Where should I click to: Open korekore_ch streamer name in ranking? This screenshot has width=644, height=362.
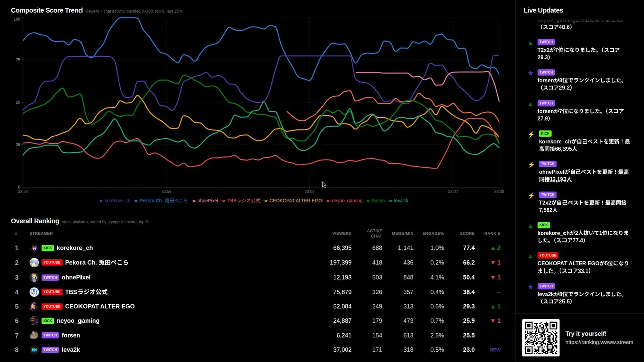click(x=74, y=248)
